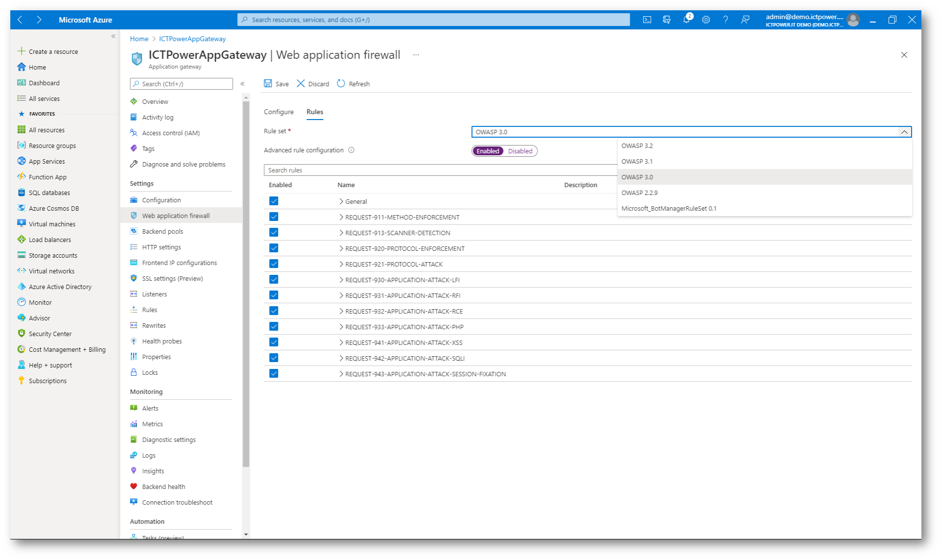Uncheck REQUEST-911-METHOD-ENFORCEMENT checkbox
Image resolution: width=942 pixels, height=560 pixels.
(x=274, y=217)
